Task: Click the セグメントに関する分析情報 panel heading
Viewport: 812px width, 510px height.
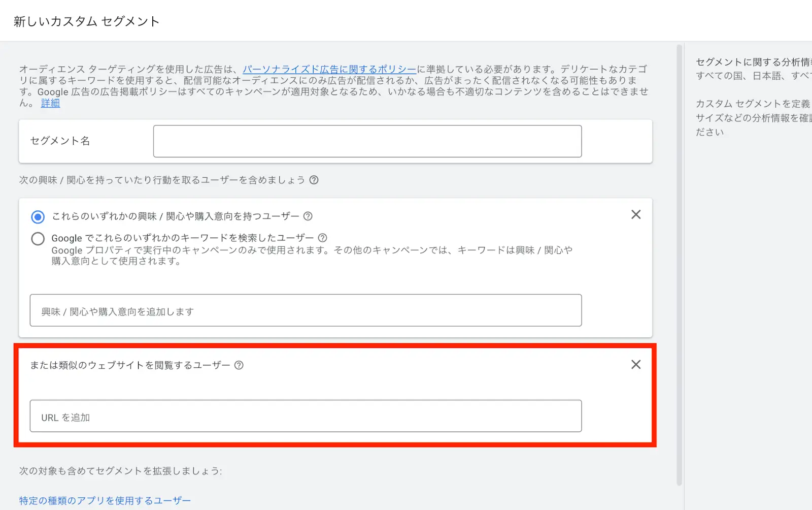Action: tap(753, 62)
